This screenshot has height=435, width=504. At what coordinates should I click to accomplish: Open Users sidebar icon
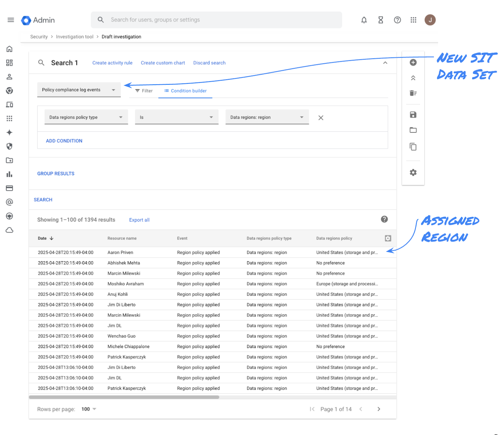[x=9, y=77]
